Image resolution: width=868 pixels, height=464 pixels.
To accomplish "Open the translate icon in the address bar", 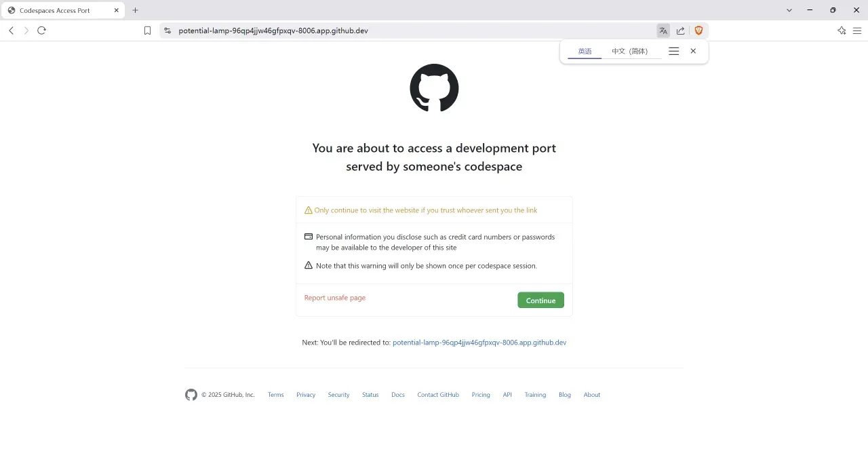I will coord(663,31).
